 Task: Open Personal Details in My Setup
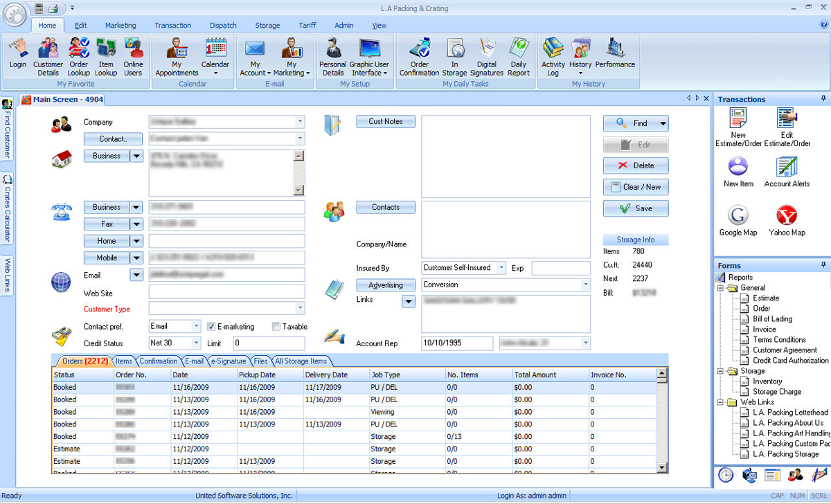tap(333, 57)
